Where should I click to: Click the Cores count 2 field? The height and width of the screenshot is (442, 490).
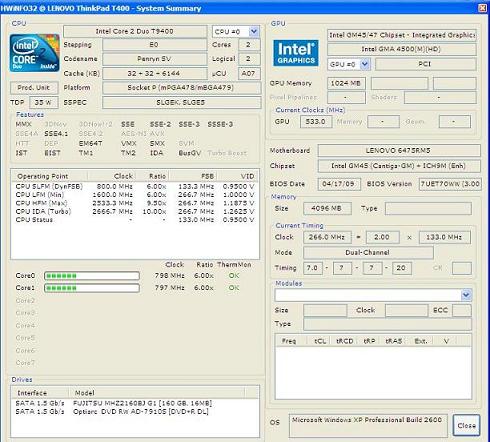pos(249,45)
